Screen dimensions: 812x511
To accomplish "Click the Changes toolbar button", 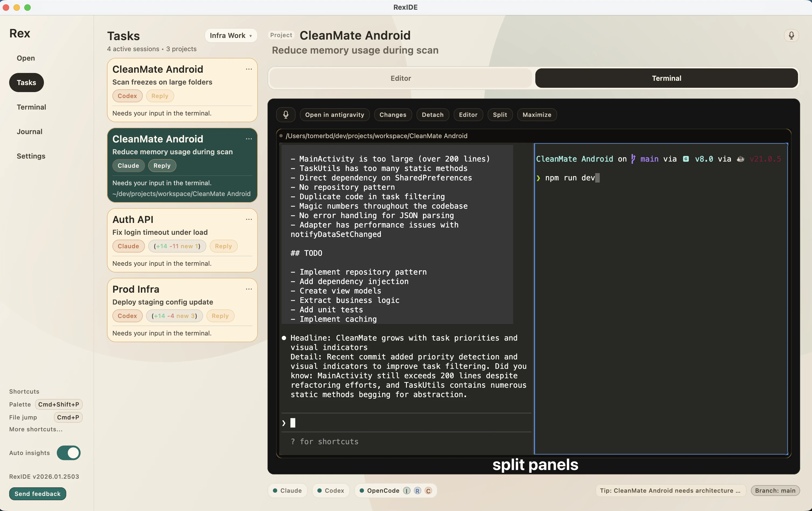I will coord(393,115).
